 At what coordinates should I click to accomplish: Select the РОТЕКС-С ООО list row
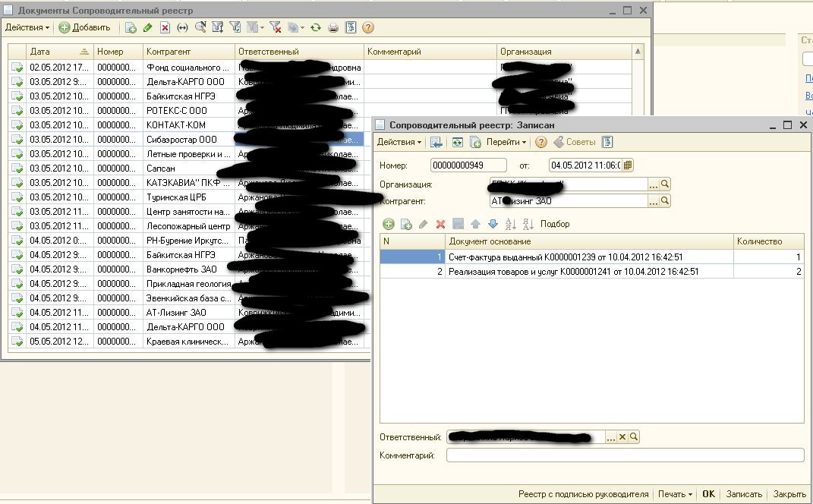[320, 111]
